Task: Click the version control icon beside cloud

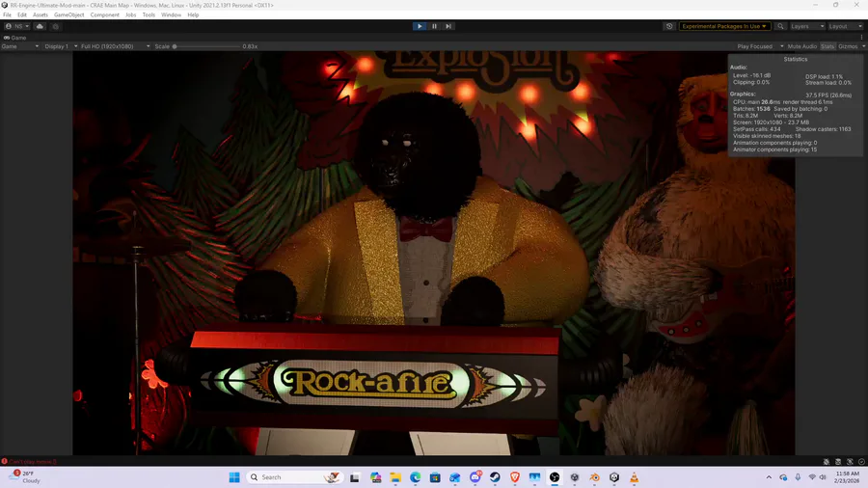Action: (55, 26)
